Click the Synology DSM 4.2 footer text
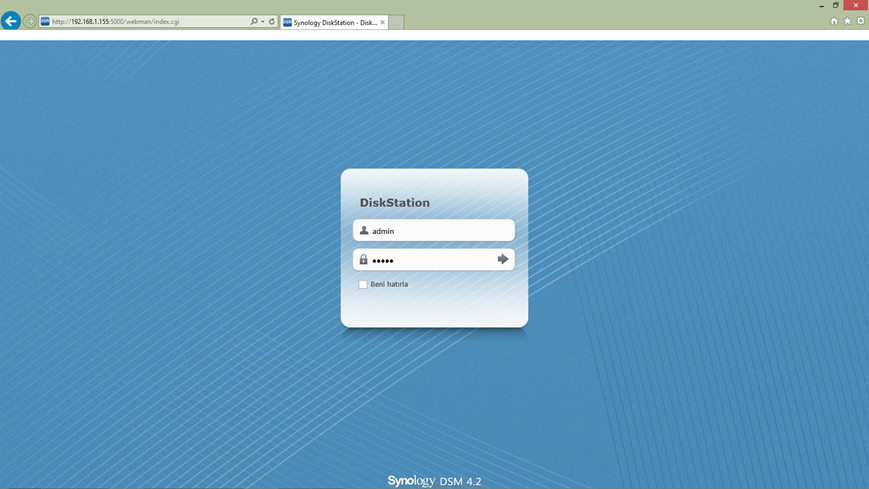The width and height of the screenshot is (869, 489). coord(434,481)
